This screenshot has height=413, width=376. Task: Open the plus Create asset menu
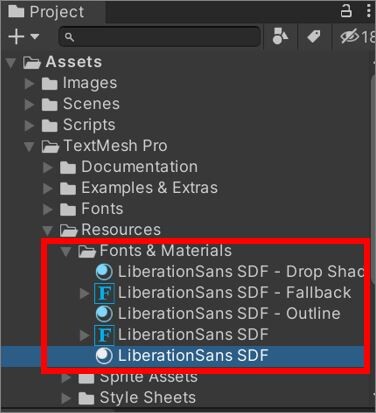pos(23,36)
